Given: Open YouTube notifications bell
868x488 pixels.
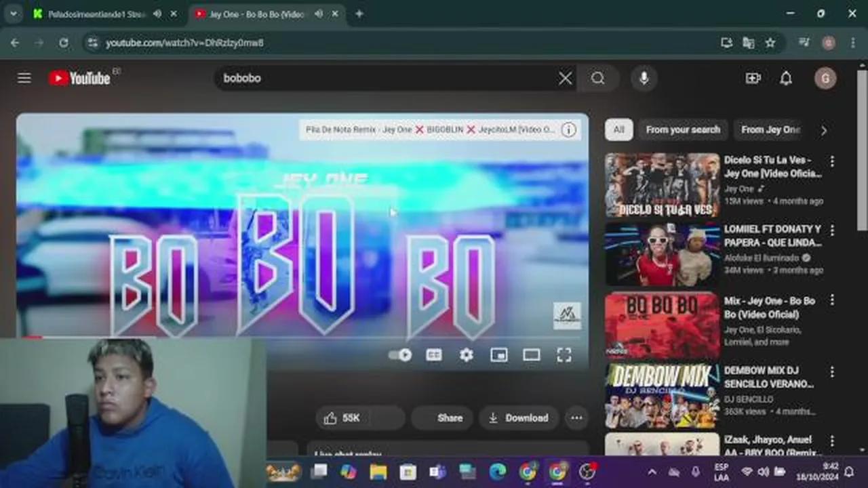Looking at the screenshot, I should pos(785,78).
